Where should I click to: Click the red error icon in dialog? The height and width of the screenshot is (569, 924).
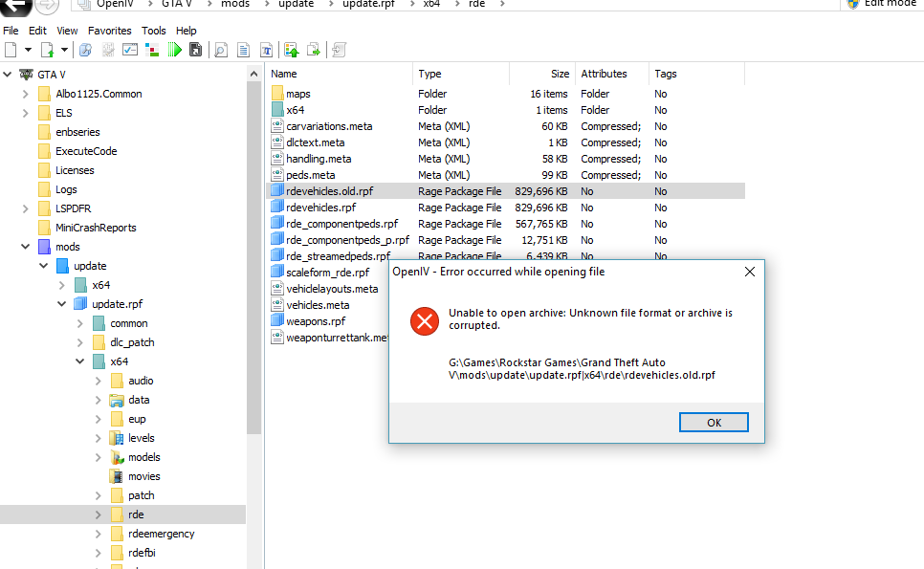coord(424,321)
